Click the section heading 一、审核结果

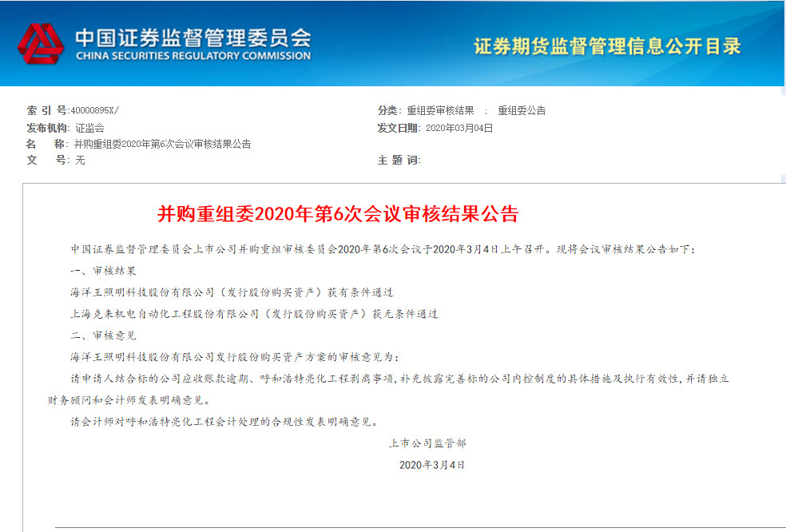[x=103, y=271]
